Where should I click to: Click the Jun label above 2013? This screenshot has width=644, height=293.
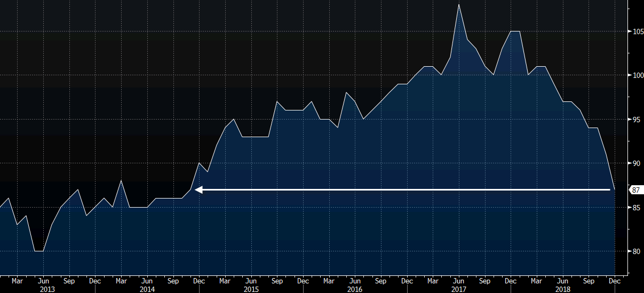[x=44, y=281]
